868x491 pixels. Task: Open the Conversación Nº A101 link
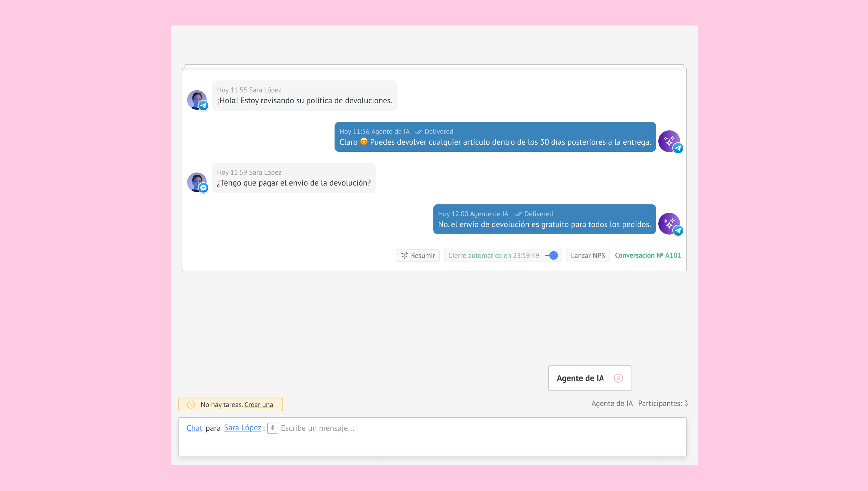coord(647,255)
